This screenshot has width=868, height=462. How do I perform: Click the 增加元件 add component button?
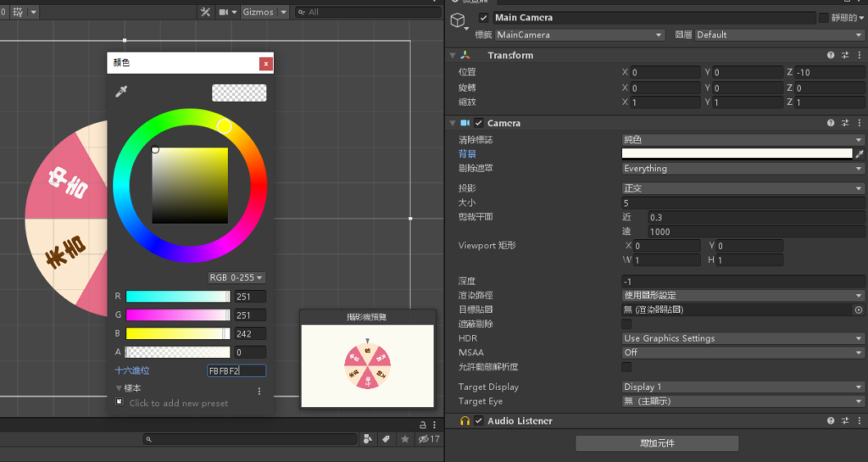pos(657,443)
